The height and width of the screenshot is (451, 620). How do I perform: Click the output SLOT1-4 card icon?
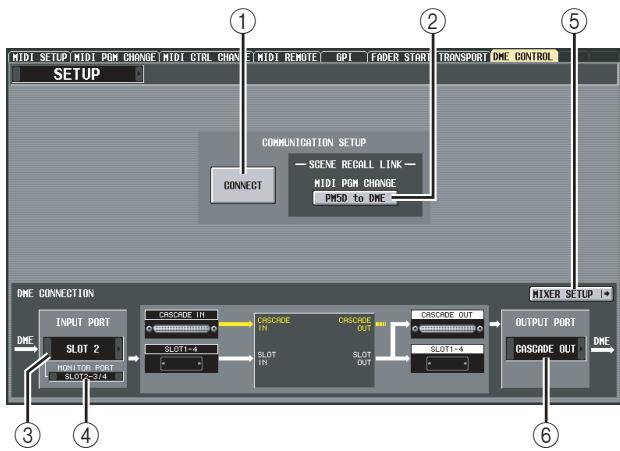[x=447, y=364]
